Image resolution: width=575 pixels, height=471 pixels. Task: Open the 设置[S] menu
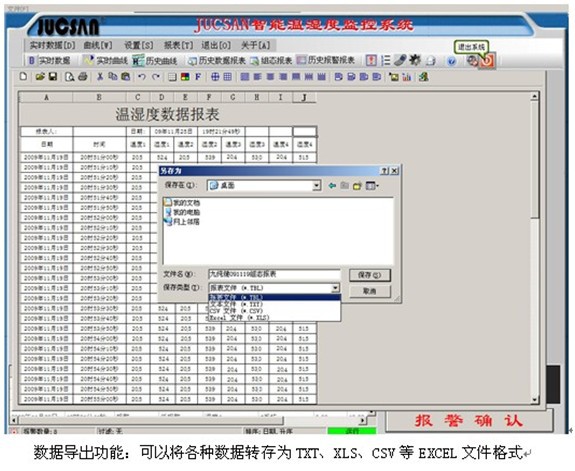tap(138, 45)
